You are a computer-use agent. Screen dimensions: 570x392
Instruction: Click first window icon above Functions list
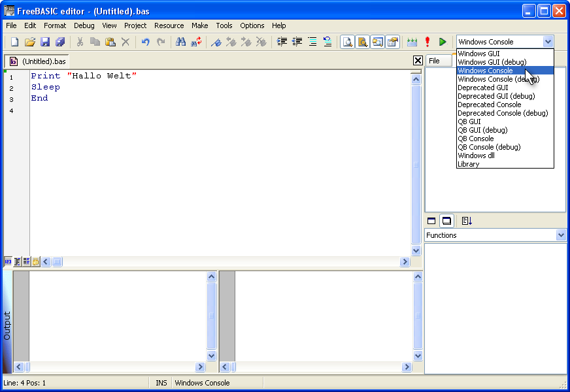coord(431,221)
